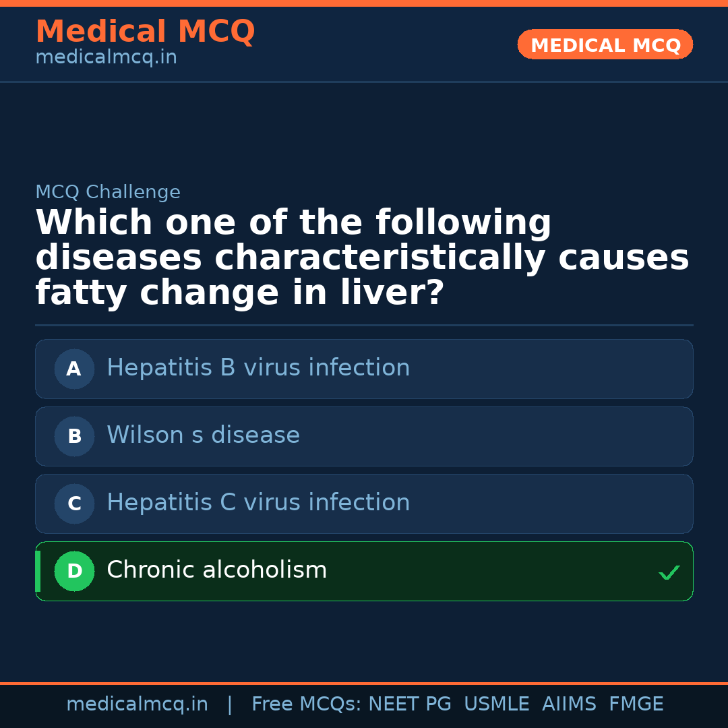
Task: Click the orange MEDICAL MCQ badge
Action: 605,45
